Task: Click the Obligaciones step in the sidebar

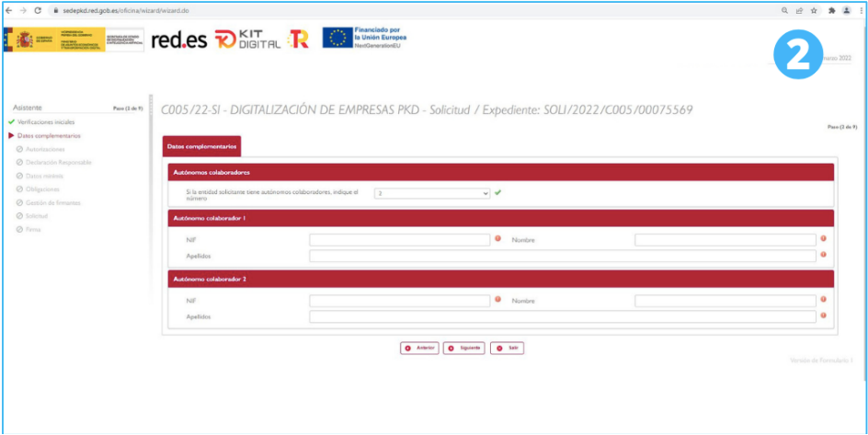Action: pos(42,189)
